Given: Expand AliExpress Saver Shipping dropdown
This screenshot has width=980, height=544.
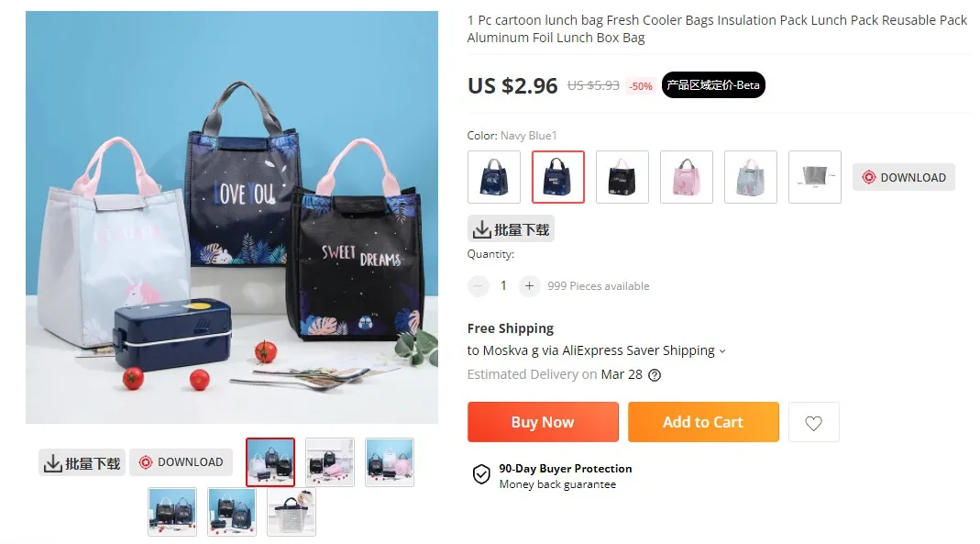Looking at the screenshot, I should click(x=722, y=351).
